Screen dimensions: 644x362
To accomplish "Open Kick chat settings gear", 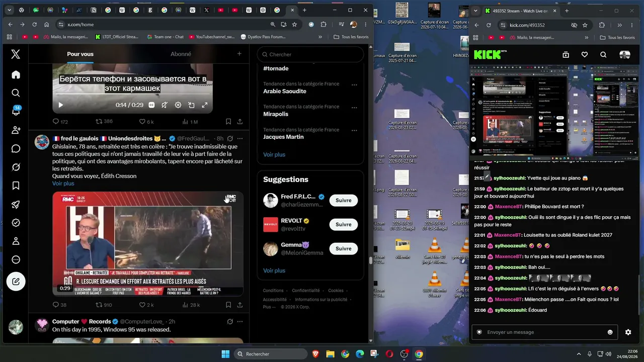I will coord(628,332).
